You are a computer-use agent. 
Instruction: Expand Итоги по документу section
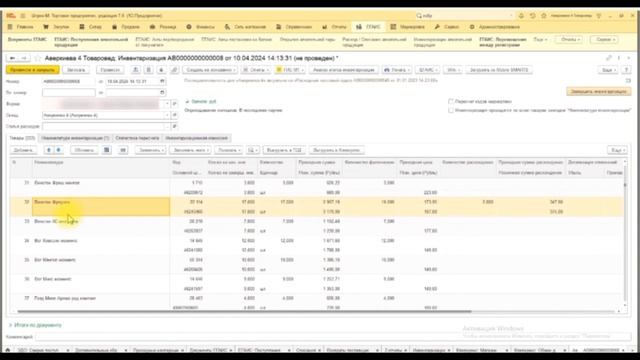pos(35,325)
